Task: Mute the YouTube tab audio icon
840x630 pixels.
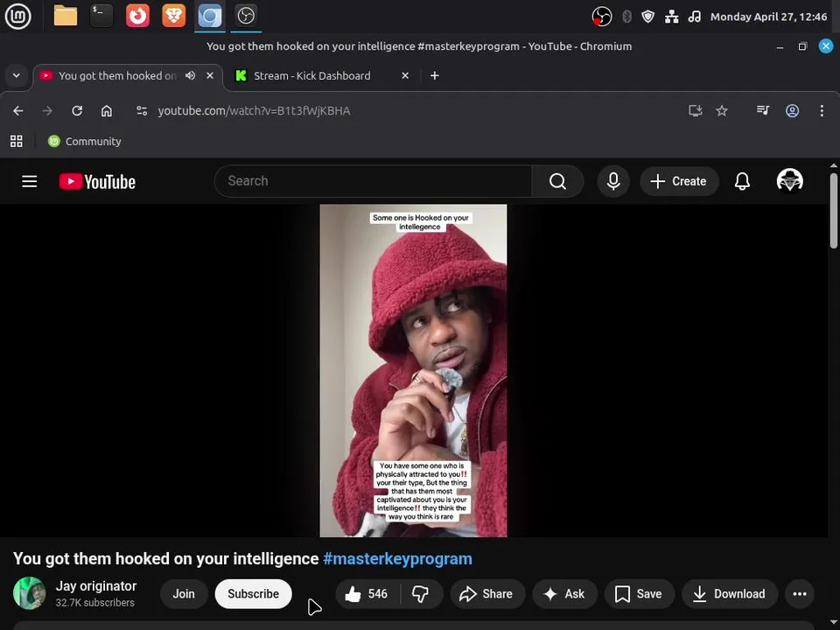Action: [190, 75]
